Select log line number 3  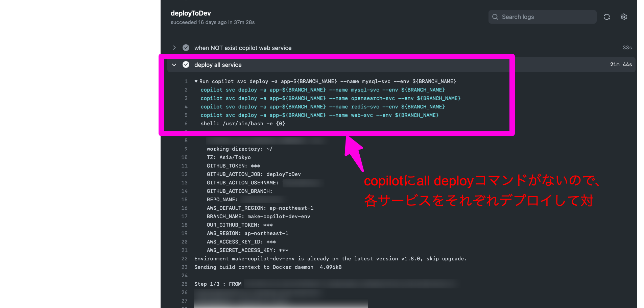pyautogui.click(x=186, y=98)
